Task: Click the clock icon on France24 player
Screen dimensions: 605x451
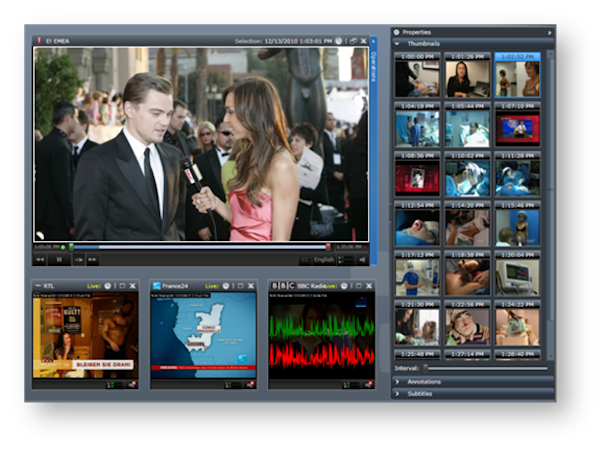Action: (x=226, y=286)
